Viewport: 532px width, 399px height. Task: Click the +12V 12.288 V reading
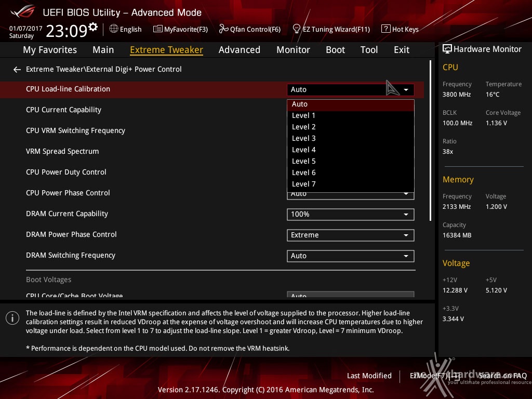pos(455,290)
